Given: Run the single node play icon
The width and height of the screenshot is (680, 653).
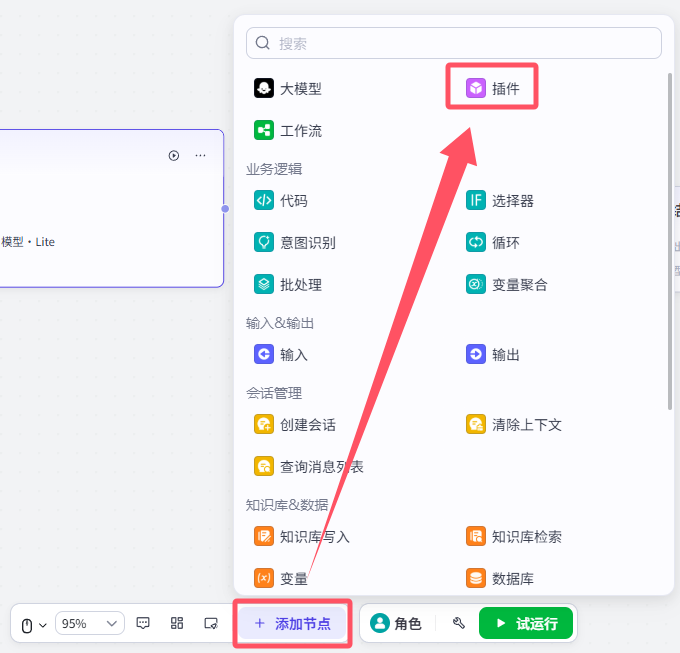Looking at the screenshot, I should tap(174, 155).
